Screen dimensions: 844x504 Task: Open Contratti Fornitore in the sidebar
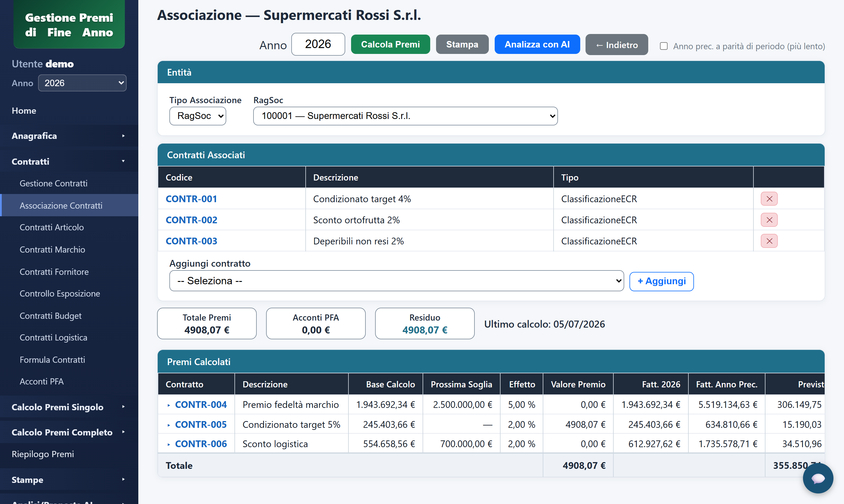click(x=54, y=272)
